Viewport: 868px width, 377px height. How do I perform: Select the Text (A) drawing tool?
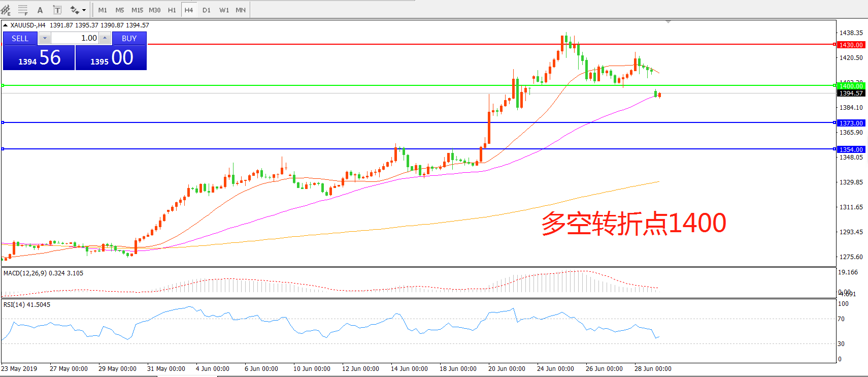click(40, 10)
